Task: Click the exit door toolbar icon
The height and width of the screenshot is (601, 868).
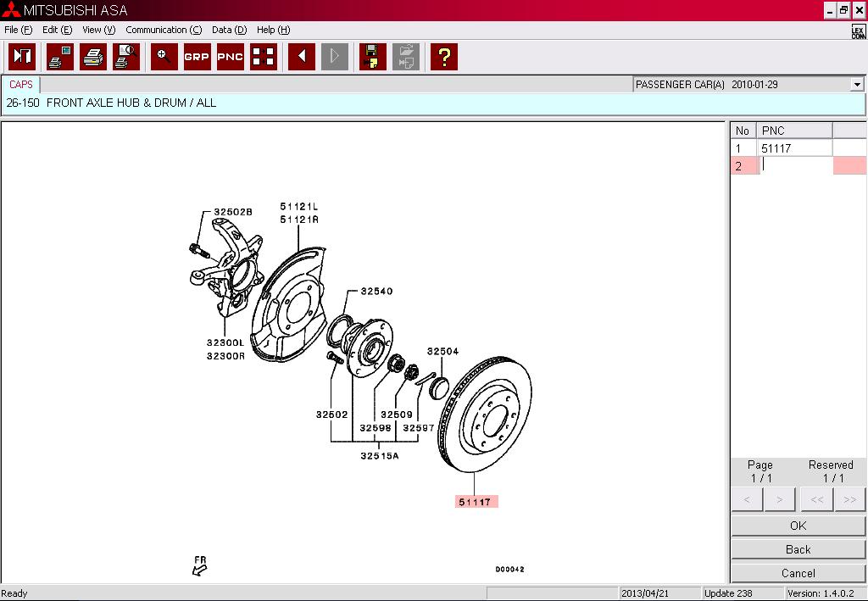Action: click(x=22, y=57)
